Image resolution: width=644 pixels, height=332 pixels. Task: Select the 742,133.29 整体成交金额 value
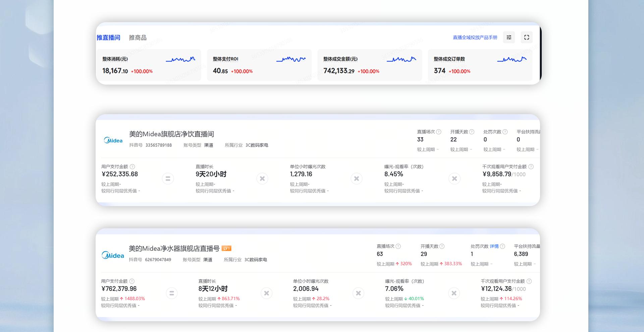(339, 71)
